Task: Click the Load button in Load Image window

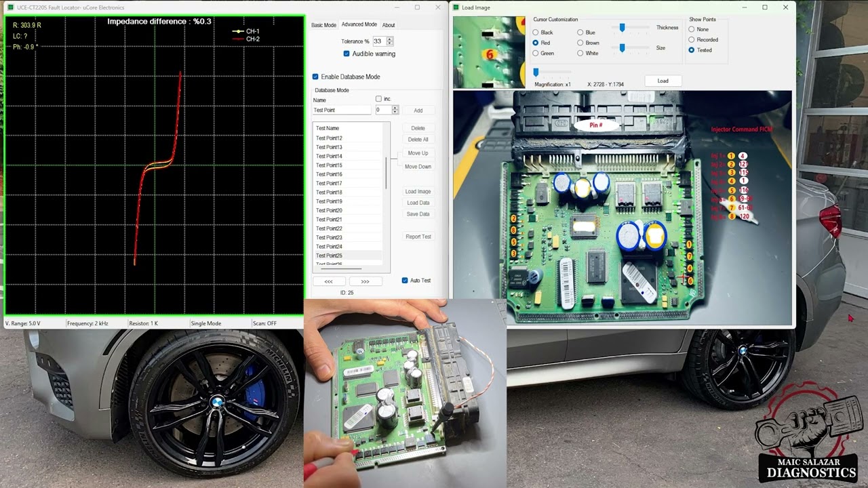Action: (x=663, y=81)
